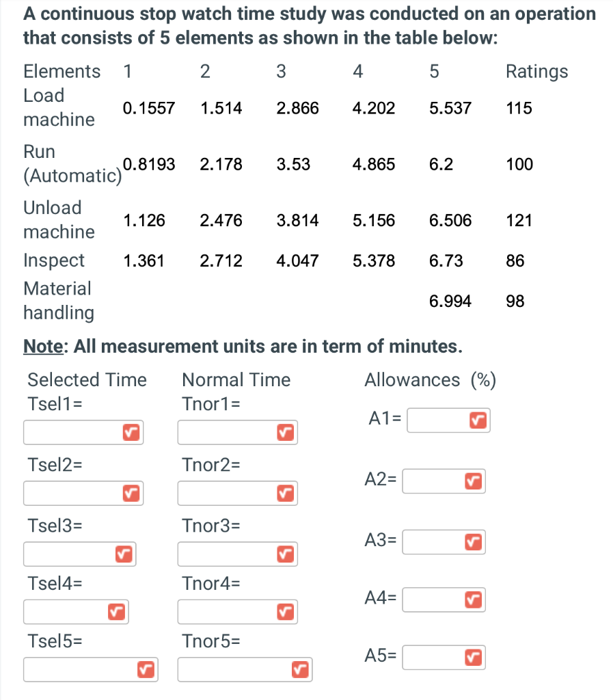Click the checkmark icon beside Tnor1 field

[284, 432]
